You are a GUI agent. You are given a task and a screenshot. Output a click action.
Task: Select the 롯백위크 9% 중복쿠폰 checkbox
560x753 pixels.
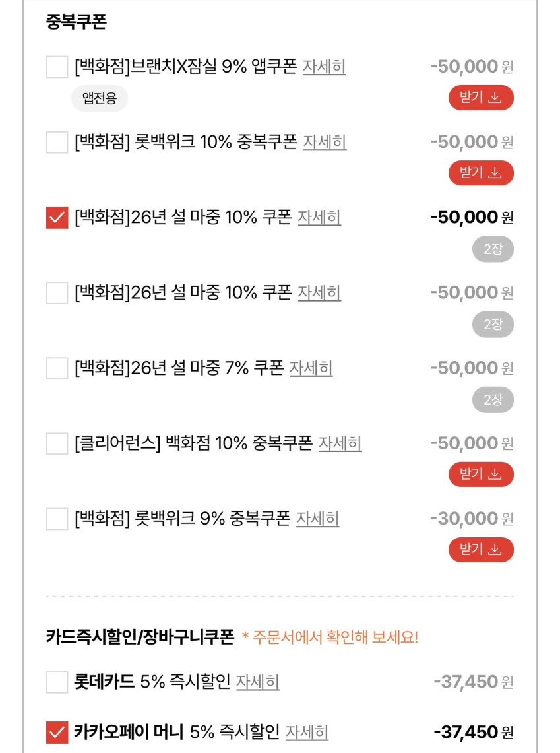(57, 519)
